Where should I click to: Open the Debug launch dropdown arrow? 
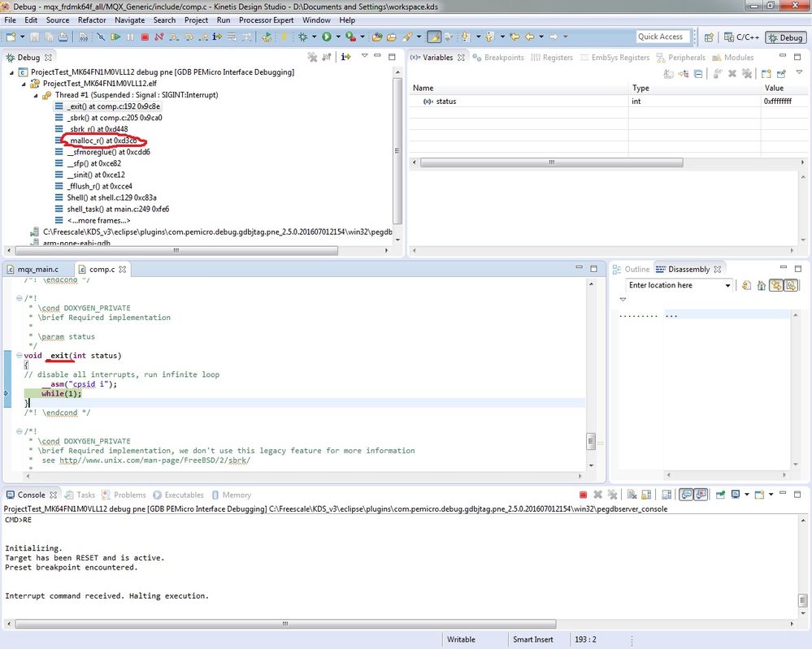point(315,37)
